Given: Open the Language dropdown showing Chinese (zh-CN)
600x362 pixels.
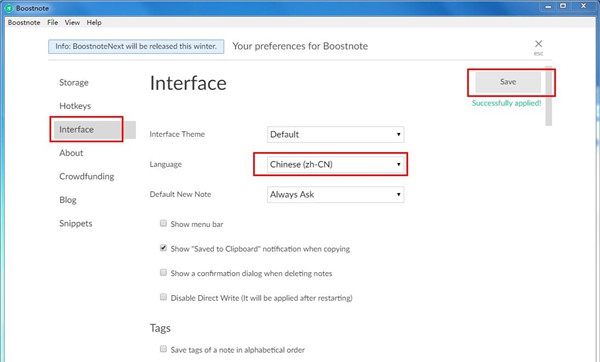Looking at the screenshot, I should (x=336, y=165).
